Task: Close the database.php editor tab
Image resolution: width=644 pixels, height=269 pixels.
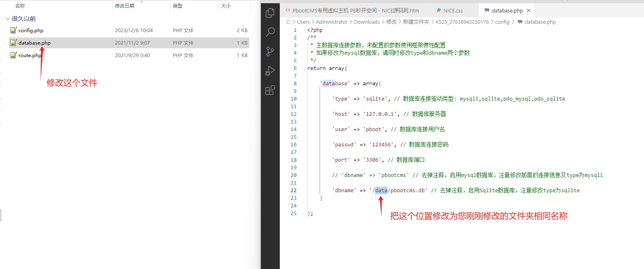Action: tap(529, 10)
